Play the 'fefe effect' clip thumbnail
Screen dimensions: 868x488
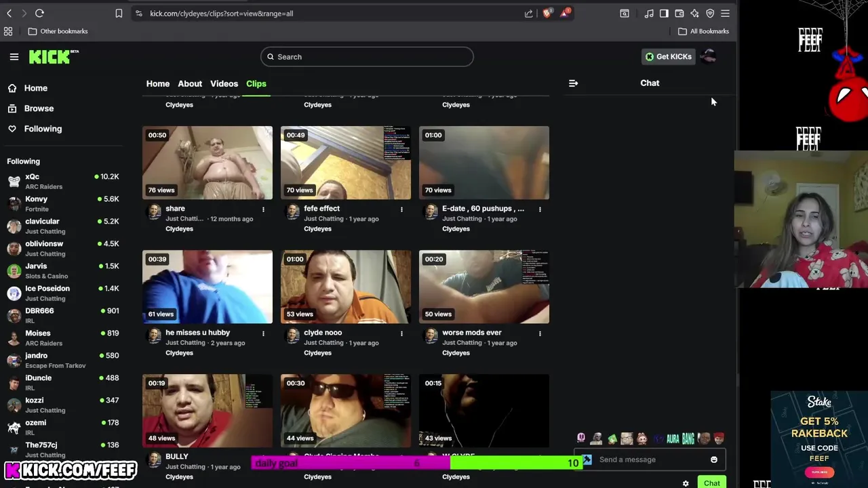(346, 163)
